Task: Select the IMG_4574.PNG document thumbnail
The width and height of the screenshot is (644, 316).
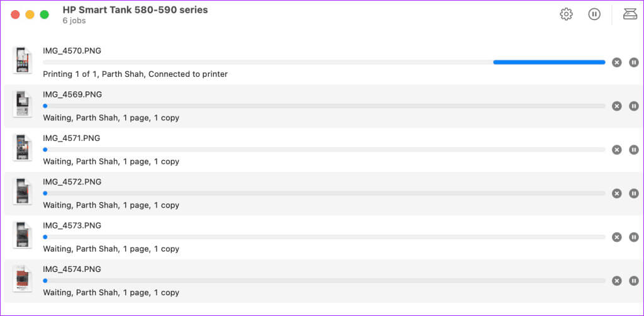Action: pyautogui.click(x=22, y=279)
